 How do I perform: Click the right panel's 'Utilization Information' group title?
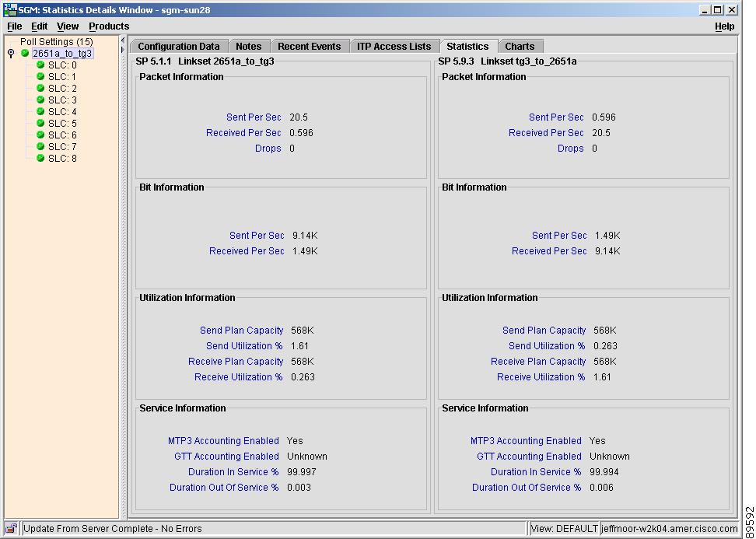[489, 297]
